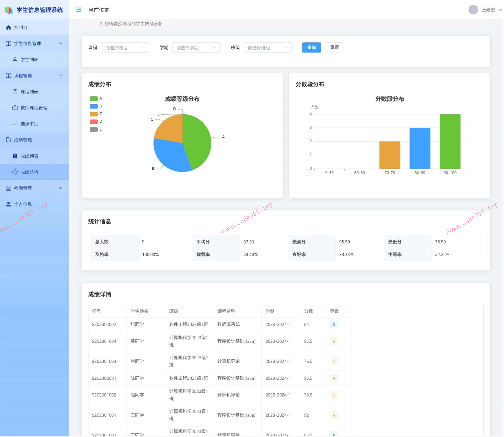Open the 请选择班级 class dropdown
This screenshot has width=504, height=437.
coord(267,48)
